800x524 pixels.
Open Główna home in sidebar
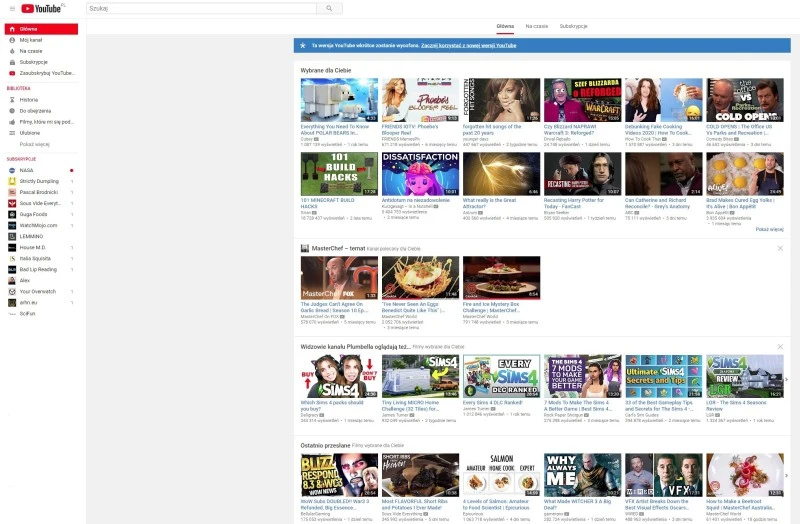(x=41, y=29)
